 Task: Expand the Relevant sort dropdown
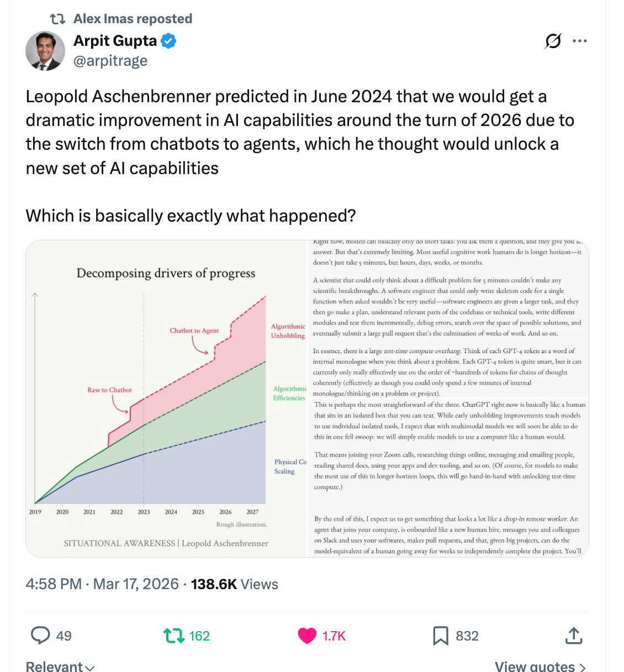point(60,666)
